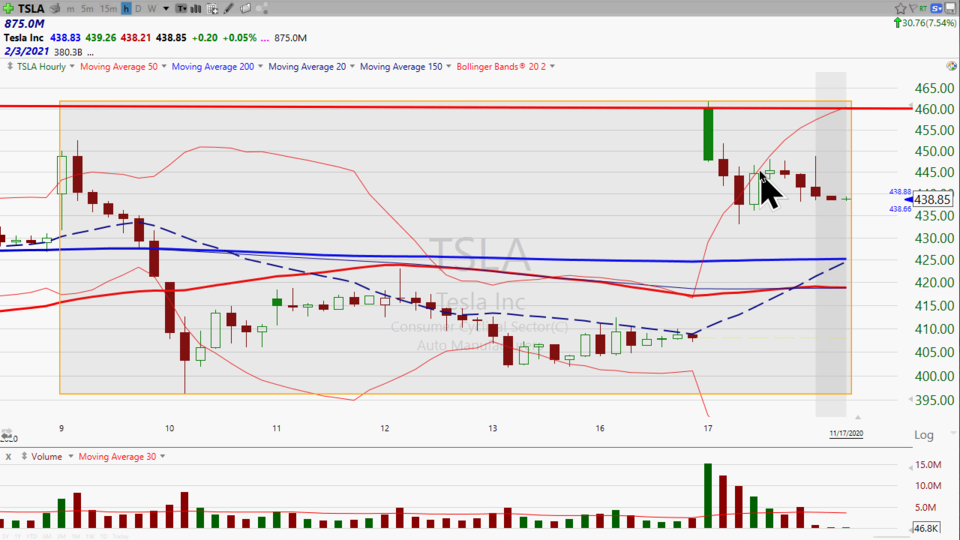Click the 11/17/2020 date label
Screen dimensions: 960x540
(846, 433)
